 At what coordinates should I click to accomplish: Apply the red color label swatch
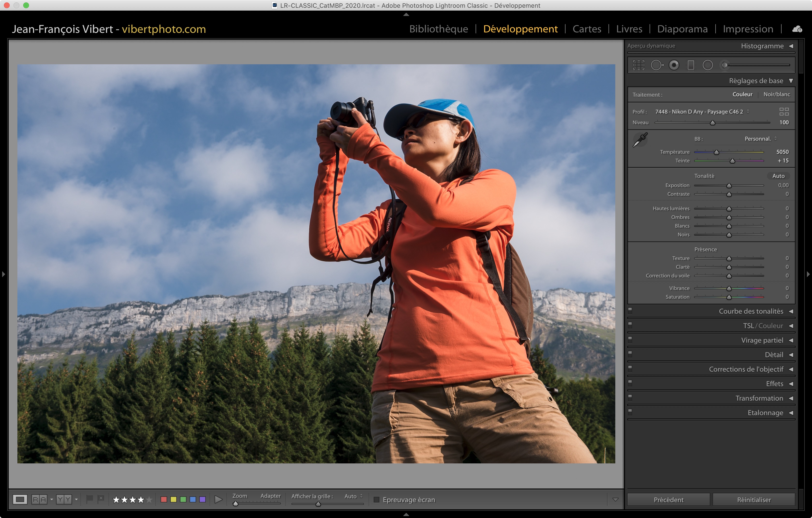pyautogui.click(x=164, y=499)
